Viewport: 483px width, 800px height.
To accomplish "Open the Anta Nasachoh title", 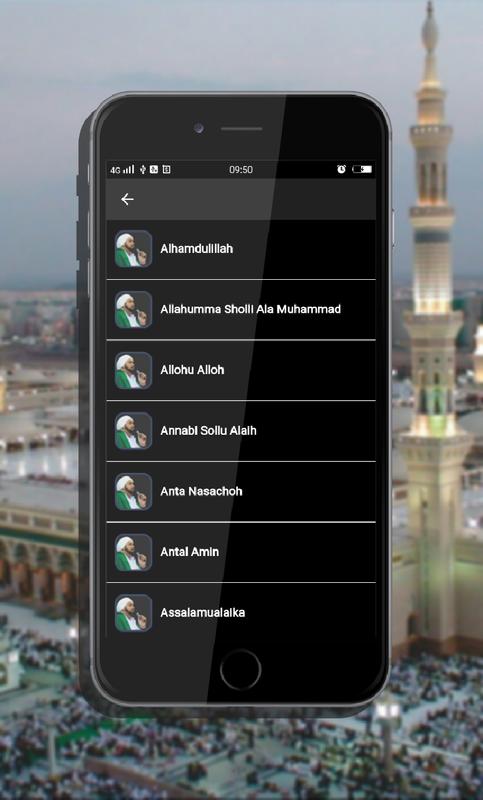I will point(201,491).
